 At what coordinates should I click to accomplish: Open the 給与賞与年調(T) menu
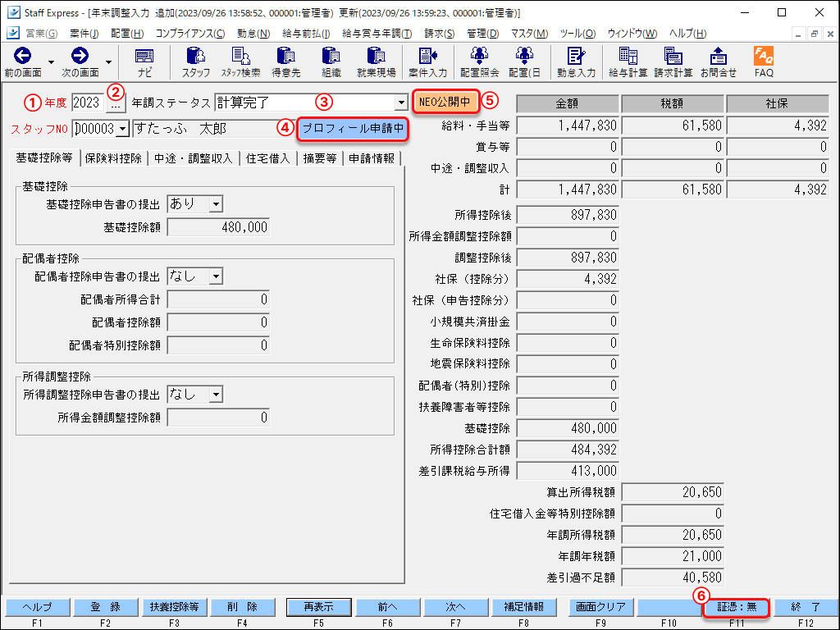click(377, 33)
